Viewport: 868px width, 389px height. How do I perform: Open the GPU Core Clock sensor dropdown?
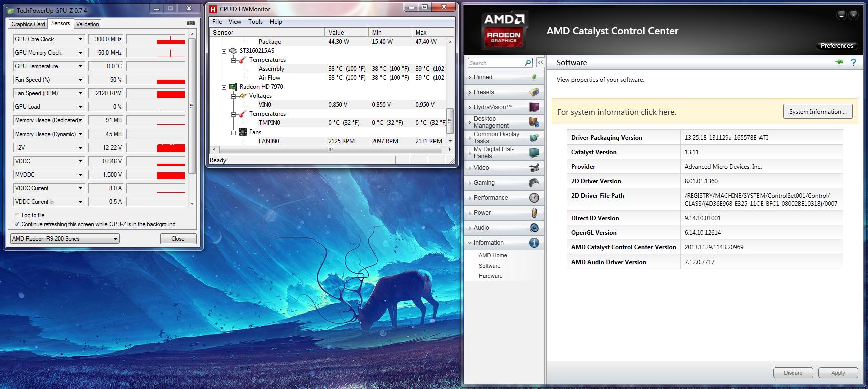point(80,39)
